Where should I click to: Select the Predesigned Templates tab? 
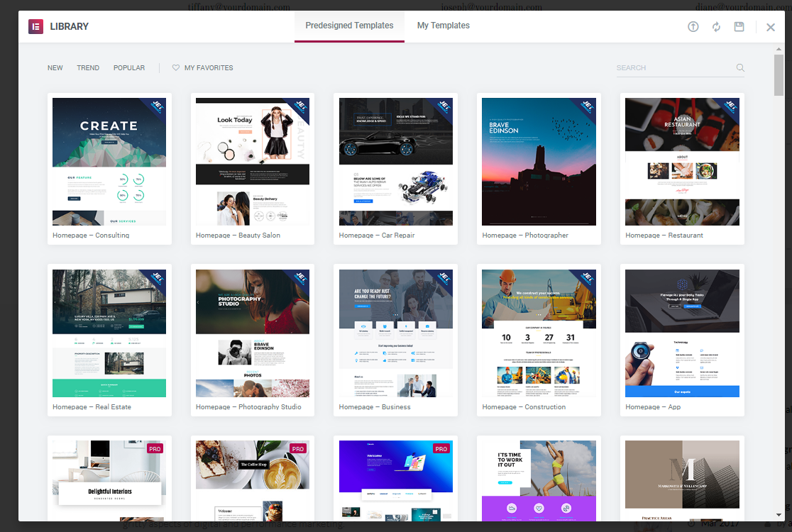pyautogui.click(x=349, y=26)
